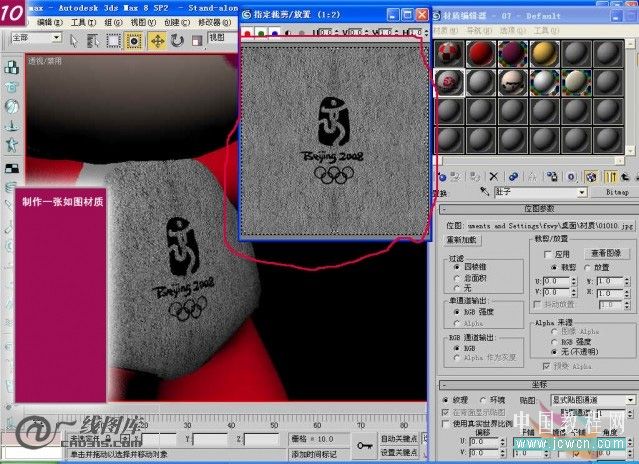Click the Go to Parent arrow
The width and height of the screenshot is (639, 464).
pyautogui.click(x=625, y=177)
